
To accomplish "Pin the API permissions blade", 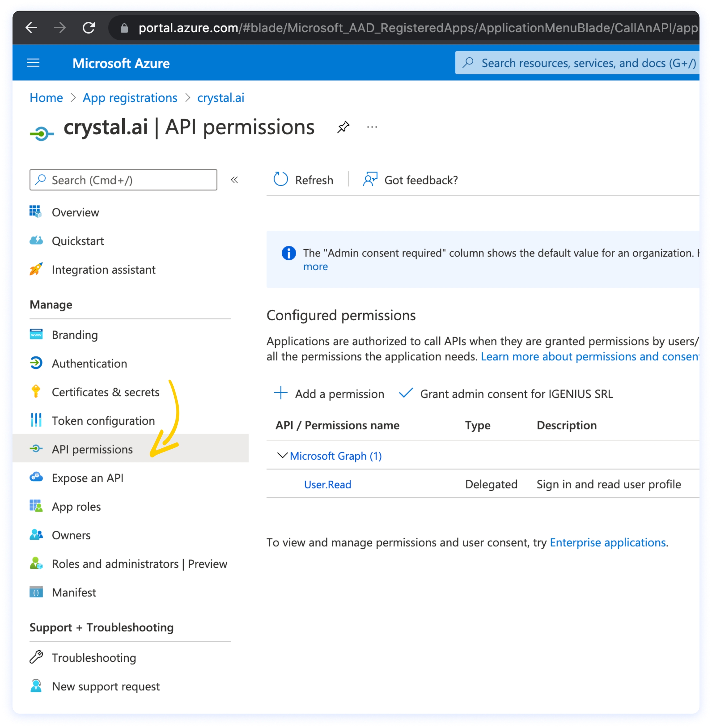I will point(343,127).
